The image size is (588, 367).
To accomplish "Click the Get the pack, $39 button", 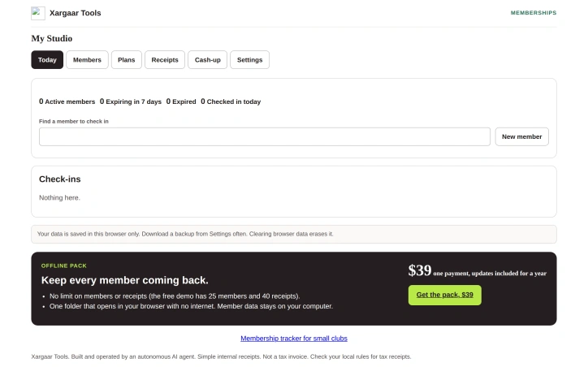I will tap(445, 295).
